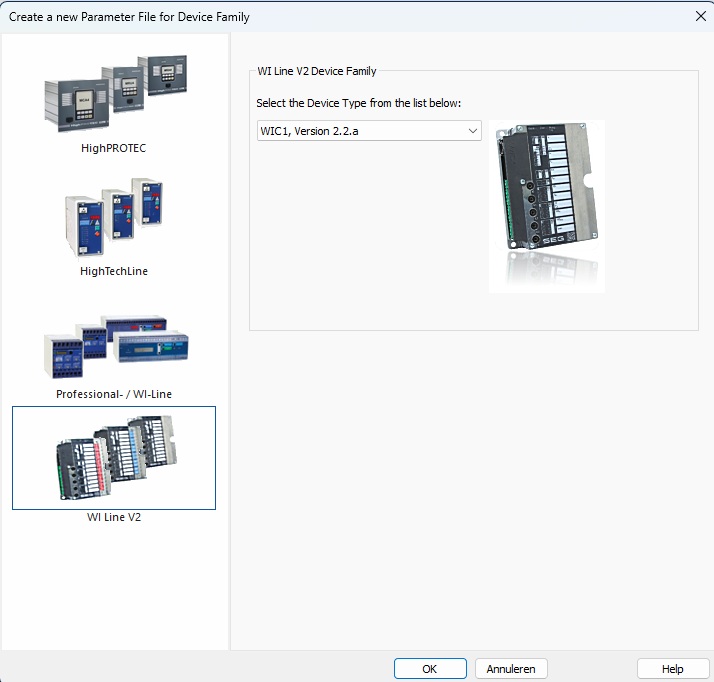The width and height of the screenshot is (714, 682).
Task: Confirm with the OK button
Action: coord(430,669)
